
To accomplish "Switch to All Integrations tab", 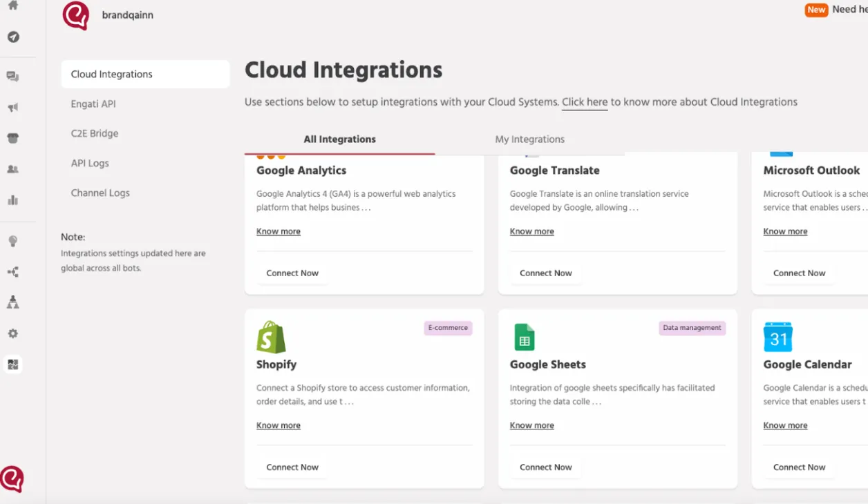I will tap(340, 139).
